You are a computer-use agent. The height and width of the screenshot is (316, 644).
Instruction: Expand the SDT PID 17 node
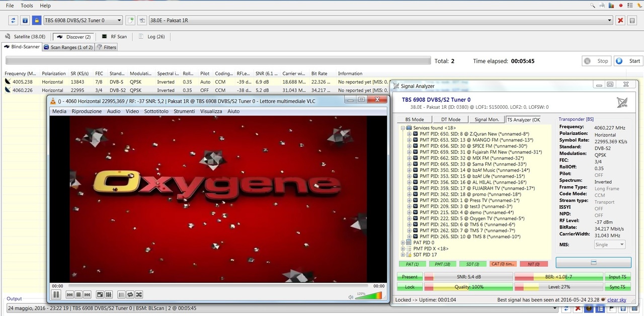403,255
